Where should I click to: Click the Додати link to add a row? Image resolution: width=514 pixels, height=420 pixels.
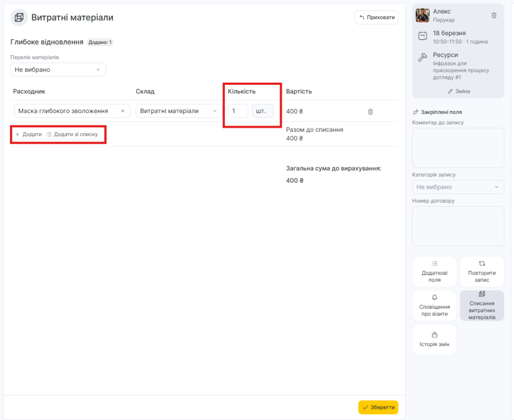tap(29, 134)
